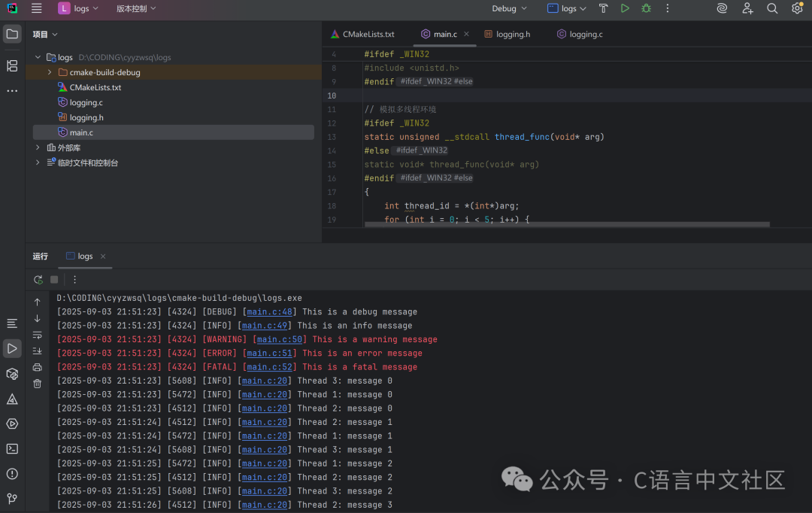Open more run actions menu
This screenshot has width=812, height=513.
(x=668, y=8)
